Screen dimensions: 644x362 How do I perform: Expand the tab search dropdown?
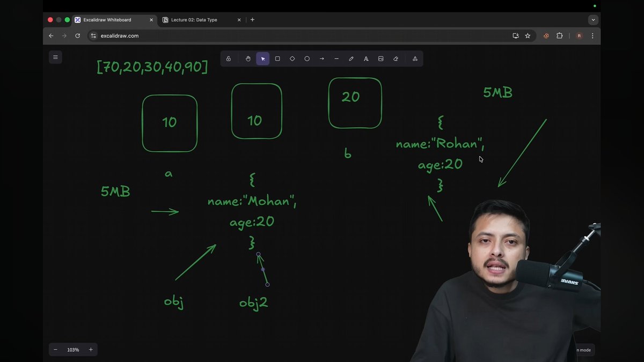point(593,20)
